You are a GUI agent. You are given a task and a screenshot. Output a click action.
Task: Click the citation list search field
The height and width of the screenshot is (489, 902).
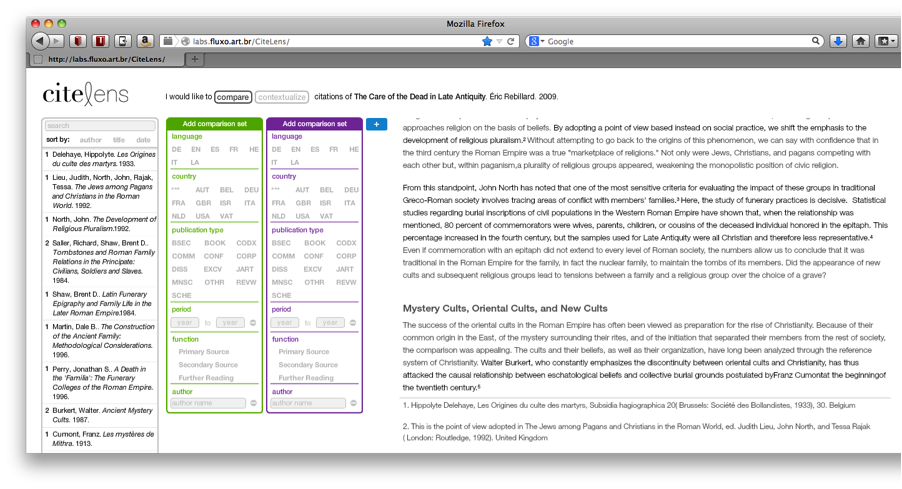click(x=100, y=125)
